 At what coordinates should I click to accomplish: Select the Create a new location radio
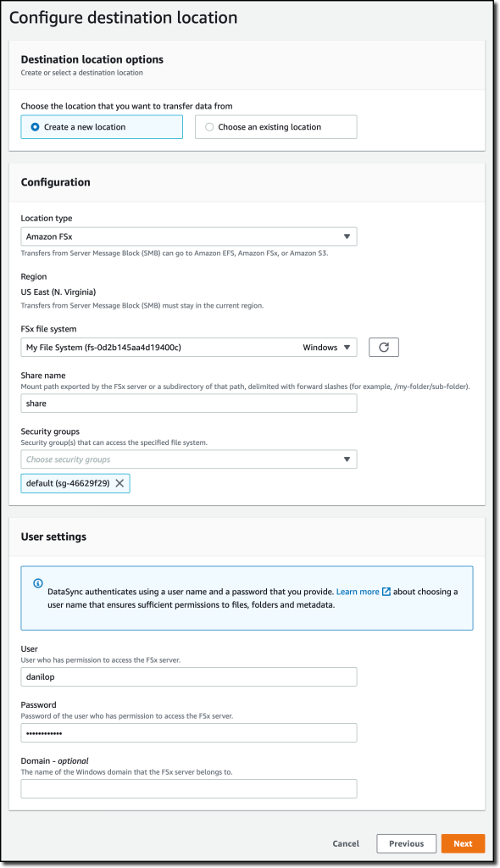click(x=35, y=127)
